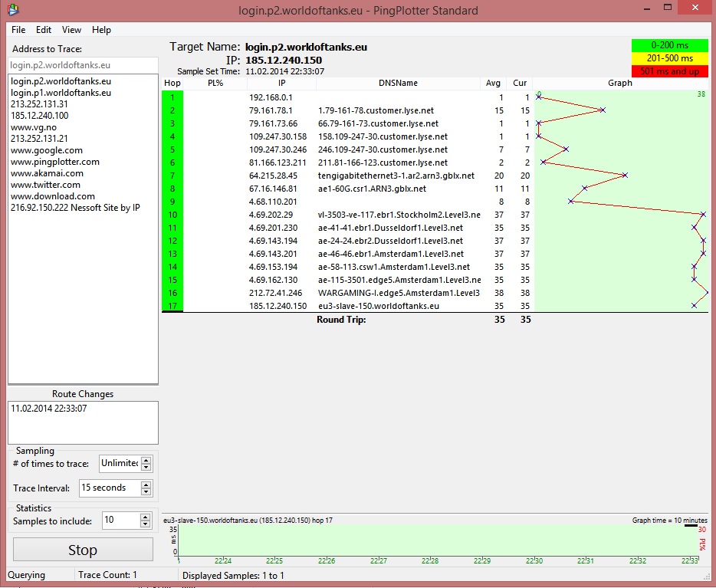Click the 22:30 marker on time graph
The width and height of the screenshot is (716, 588).
[534, 560]
